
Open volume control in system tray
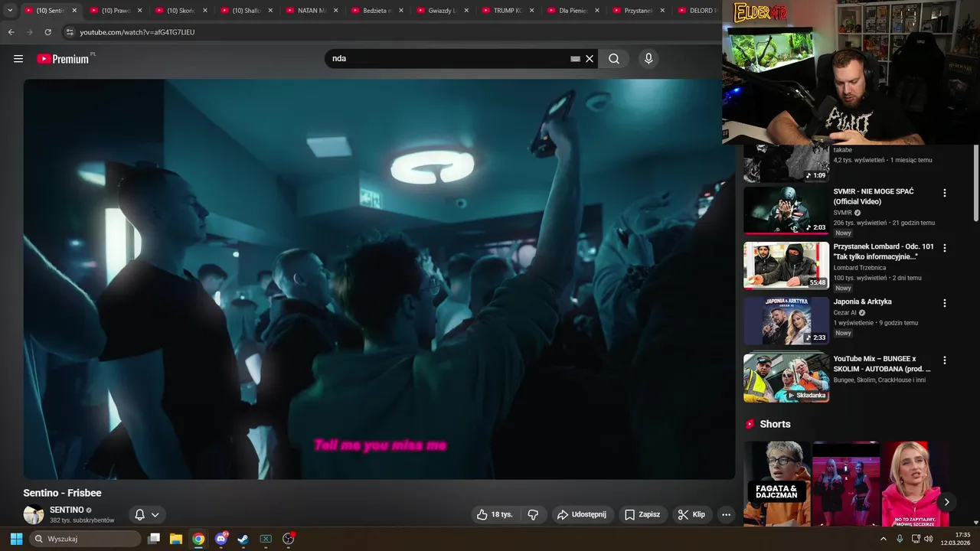pos(929,539)
